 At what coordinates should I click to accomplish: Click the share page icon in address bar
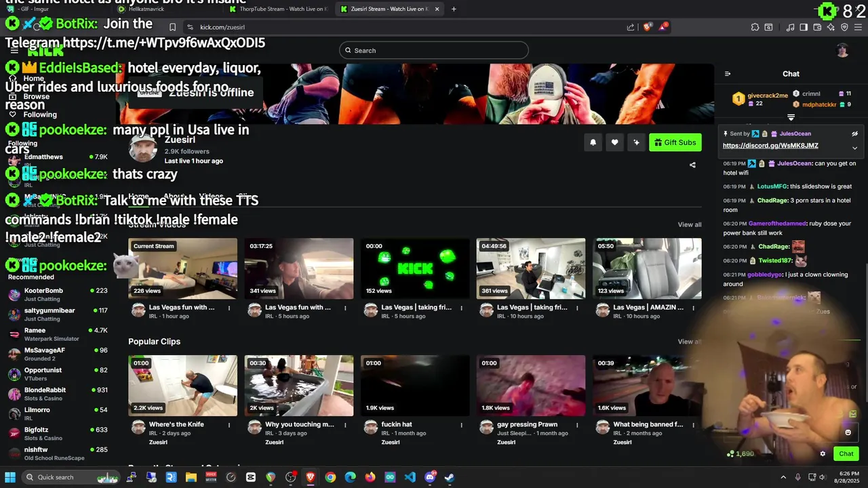tap(631, 27)
